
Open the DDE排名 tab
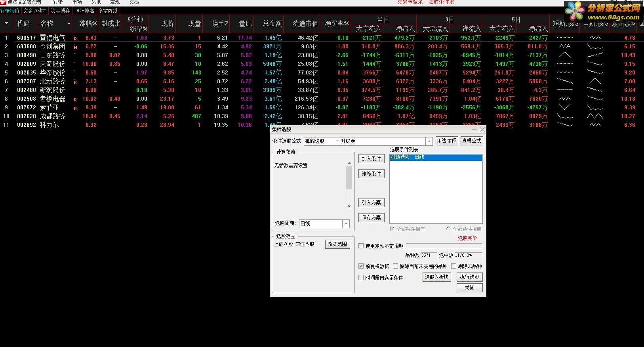(x=84, y=11)
